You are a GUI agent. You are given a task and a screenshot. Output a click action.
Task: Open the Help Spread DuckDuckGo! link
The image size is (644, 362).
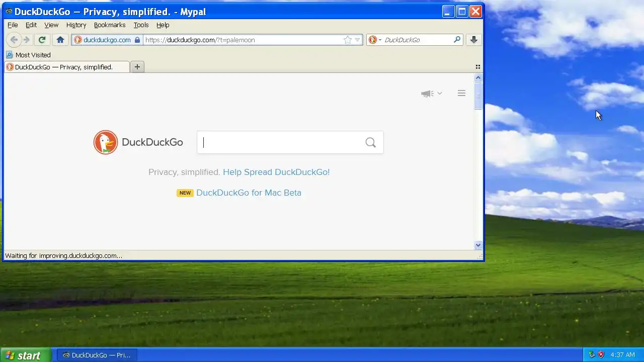coord(276,172)
